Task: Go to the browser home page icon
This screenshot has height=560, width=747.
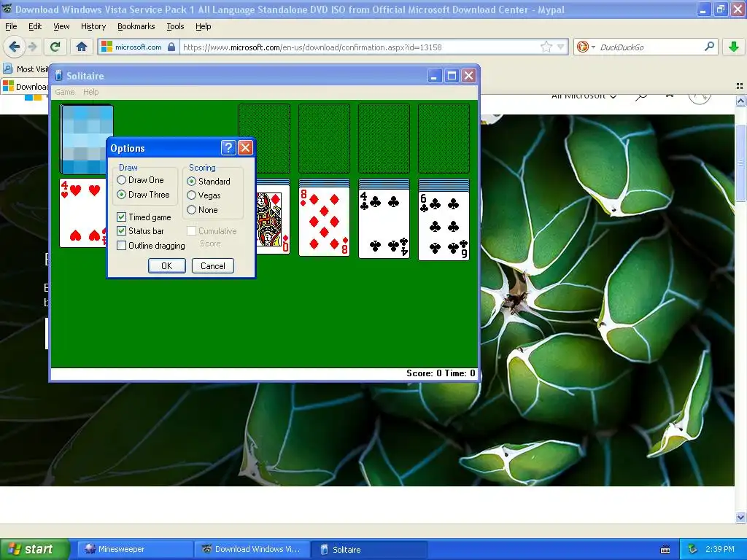Action: point(82,47)
